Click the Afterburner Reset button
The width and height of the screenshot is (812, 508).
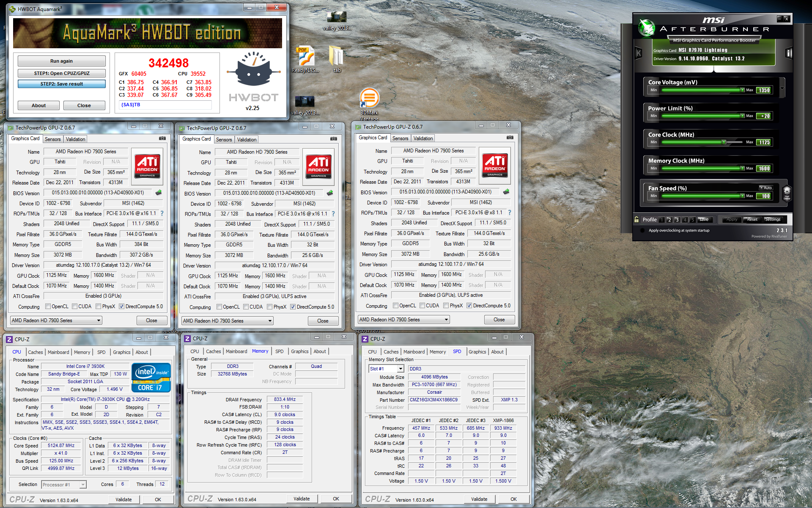[752, 219]
